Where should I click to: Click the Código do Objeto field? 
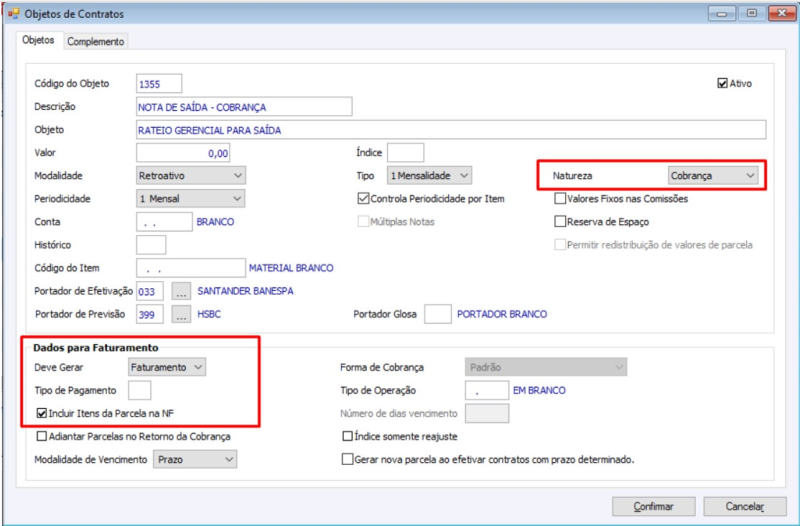point(159,84)
